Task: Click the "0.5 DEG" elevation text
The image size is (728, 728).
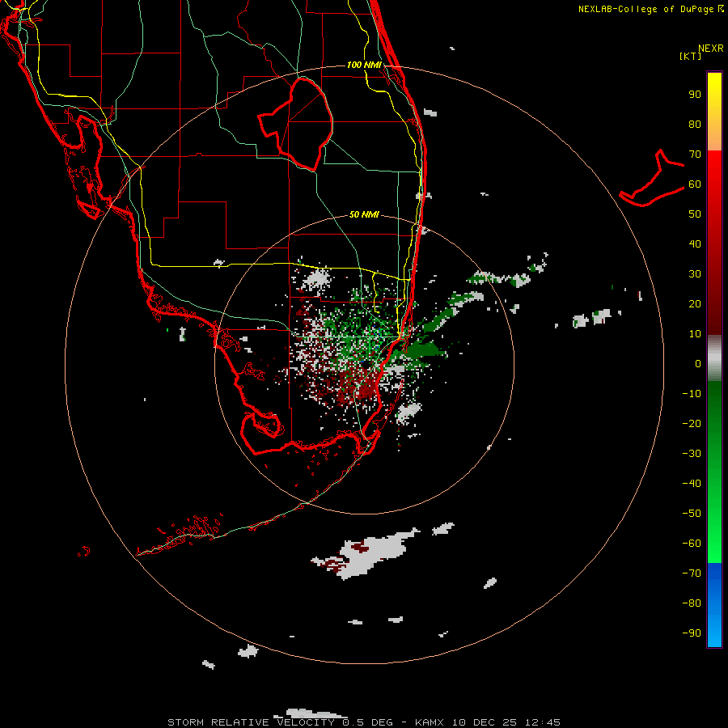Action: 368,722
